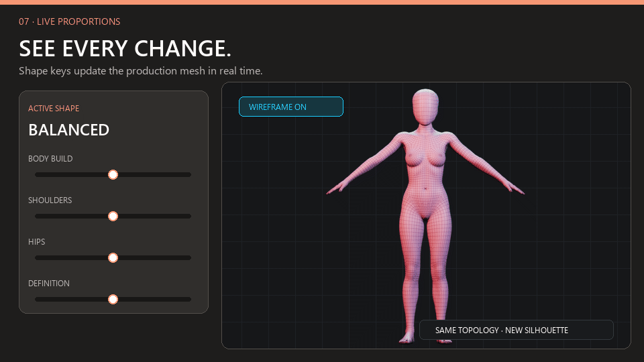Click the Hips slider handle
This screenshot has width=644, height=362.
(x=113, y=257)
